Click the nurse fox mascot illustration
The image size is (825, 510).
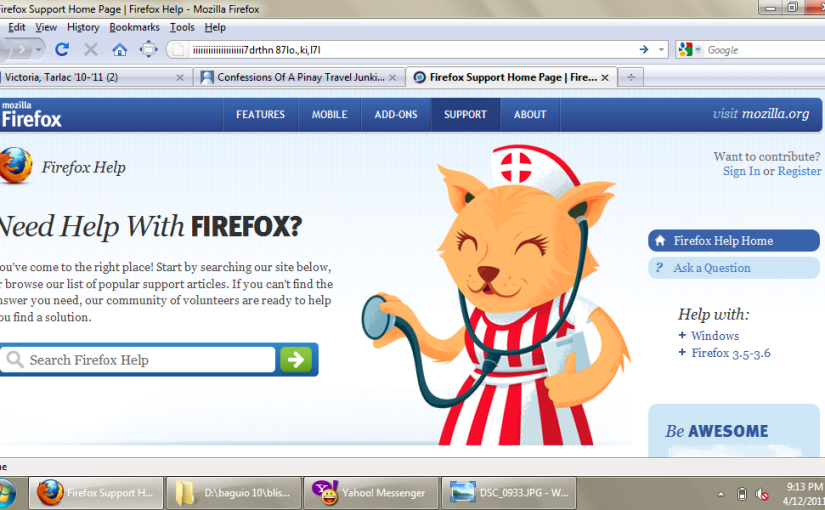coord(495,295)
